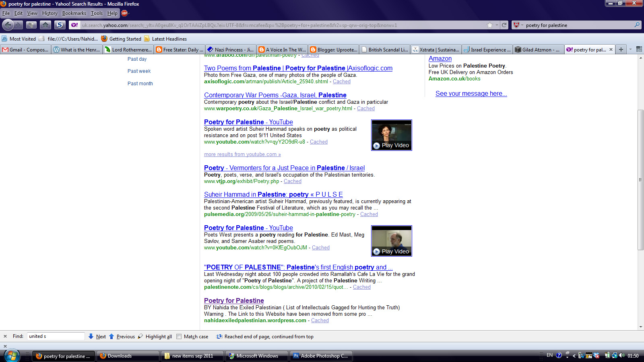Reload the page with refresh icon
644x362 pixels.
pyautogui.click(x=504, y=25)
